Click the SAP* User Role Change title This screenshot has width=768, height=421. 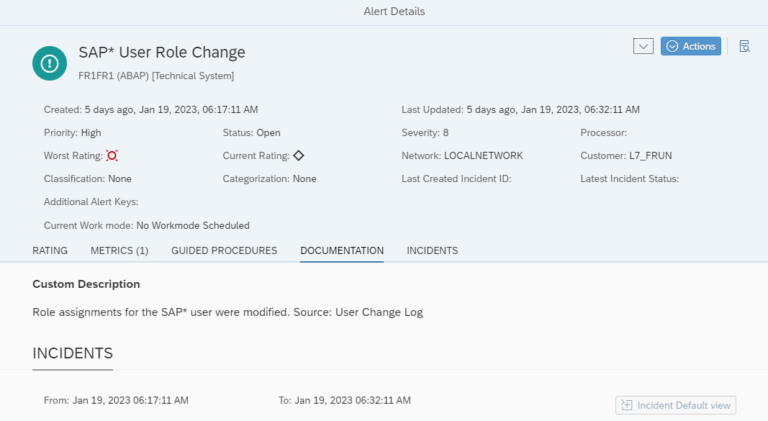pos(162,52)
